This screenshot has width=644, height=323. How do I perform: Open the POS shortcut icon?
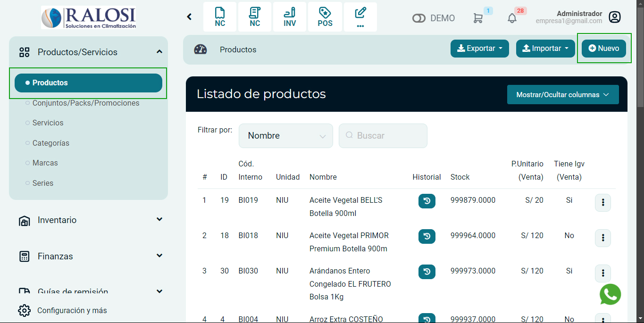[325, 17]
